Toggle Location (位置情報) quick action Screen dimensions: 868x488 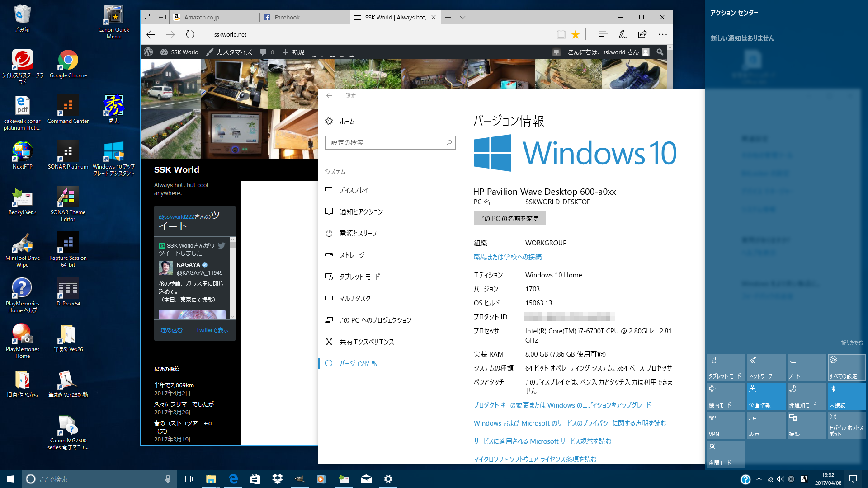click(766, 397)
